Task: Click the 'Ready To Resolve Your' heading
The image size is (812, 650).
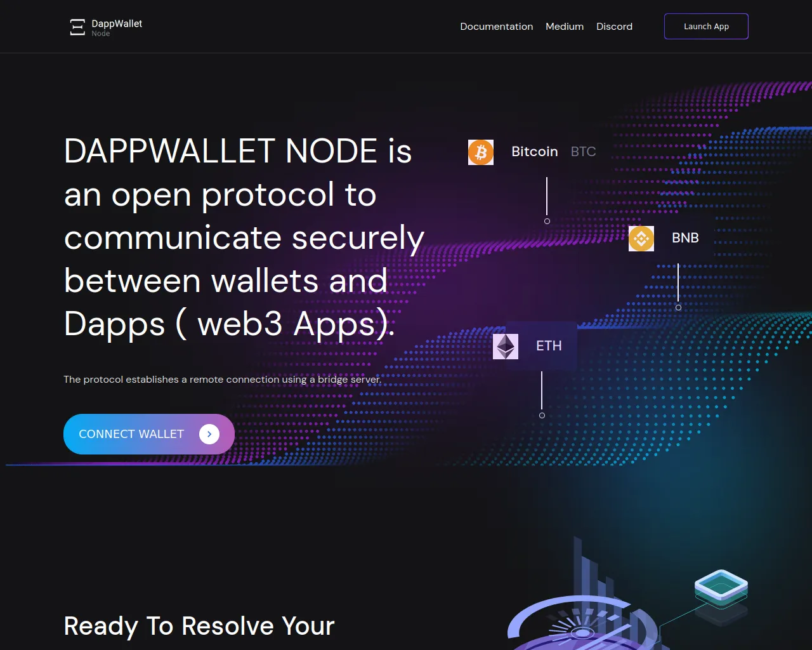Action: click(199, 626)
